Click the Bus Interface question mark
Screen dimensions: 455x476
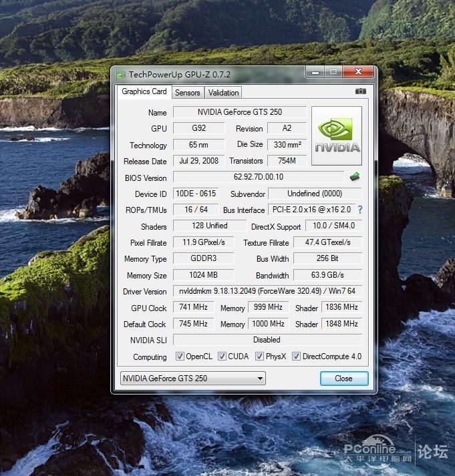click(360, 210)
